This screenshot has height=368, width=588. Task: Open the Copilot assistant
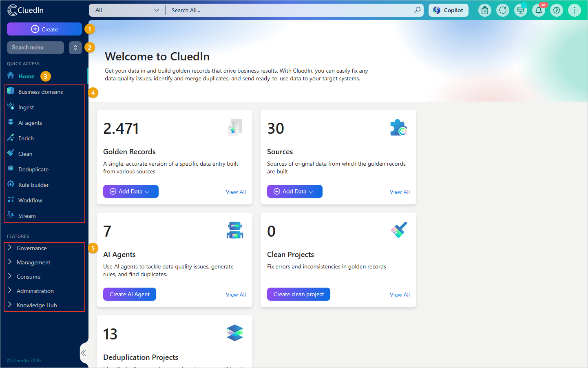point(449,10)
